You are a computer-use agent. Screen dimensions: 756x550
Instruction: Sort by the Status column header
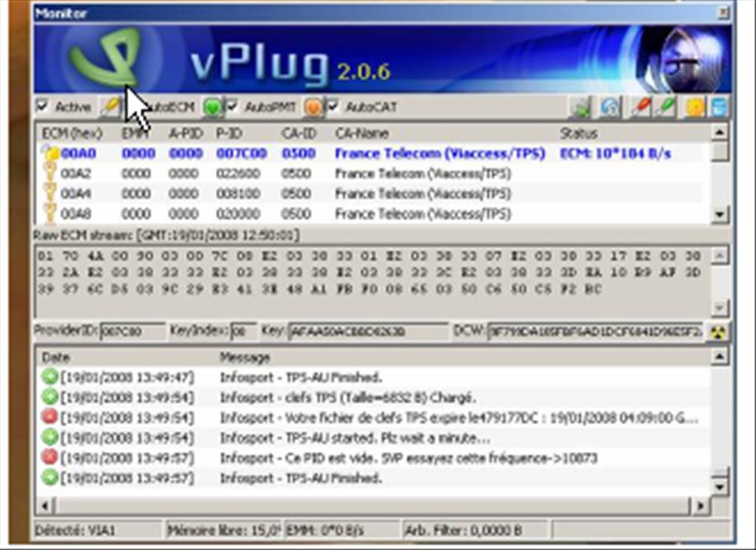tap(579, 133)
